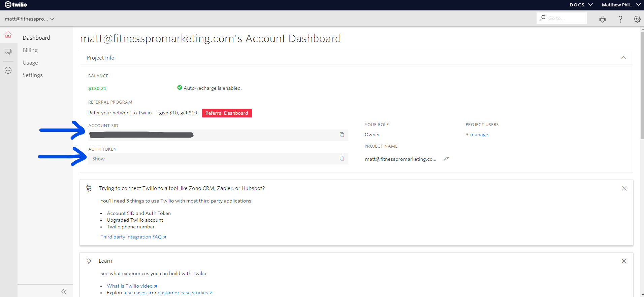The image size is (644, 297).
Task: Open the home icon in the sidebar
Action: coord(8,35)
